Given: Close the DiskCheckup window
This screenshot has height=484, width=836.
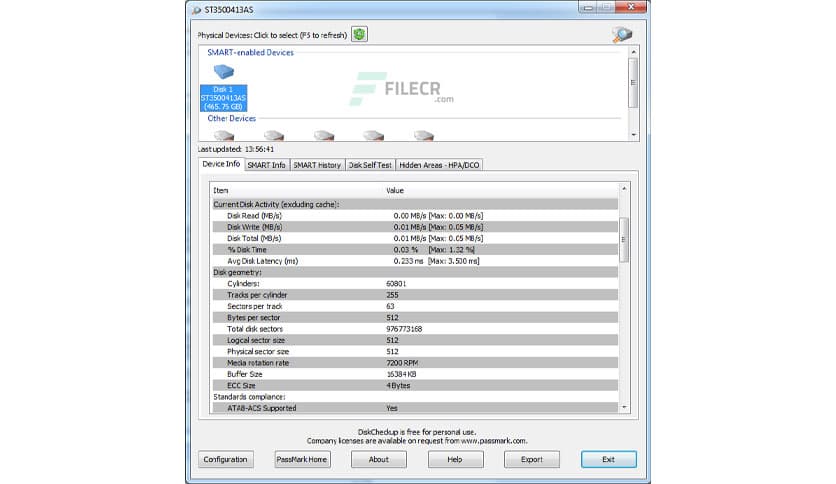Looking at the screenshot, I should click(x=631, y=7).
